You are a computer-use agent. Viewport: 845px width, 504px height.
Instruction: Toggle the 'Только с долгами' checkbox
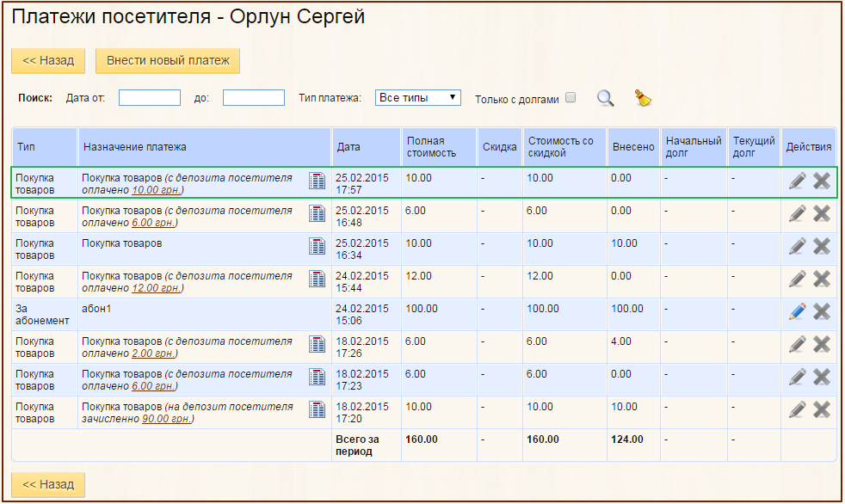pos(570,98)
